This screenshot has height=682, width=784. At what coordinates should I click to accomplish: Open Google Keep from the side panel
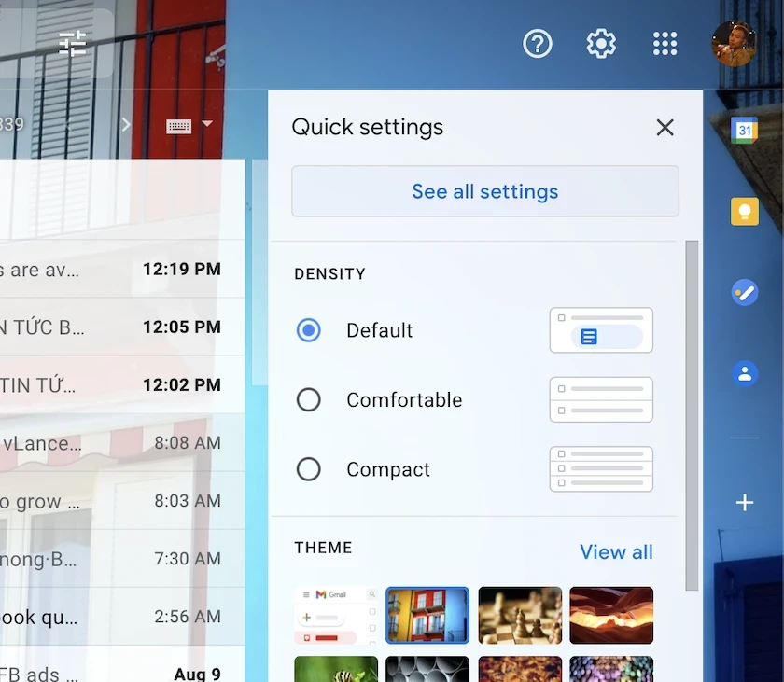point(744,211)
